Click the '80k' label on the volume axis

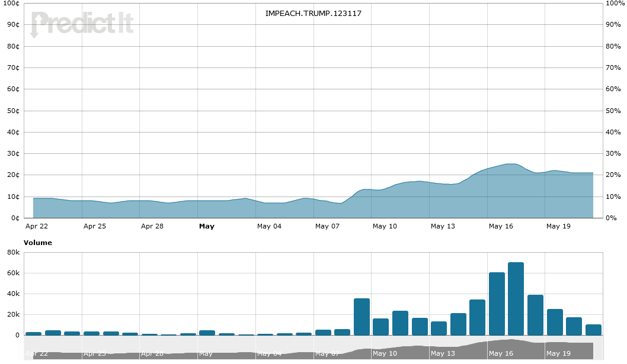13,252
